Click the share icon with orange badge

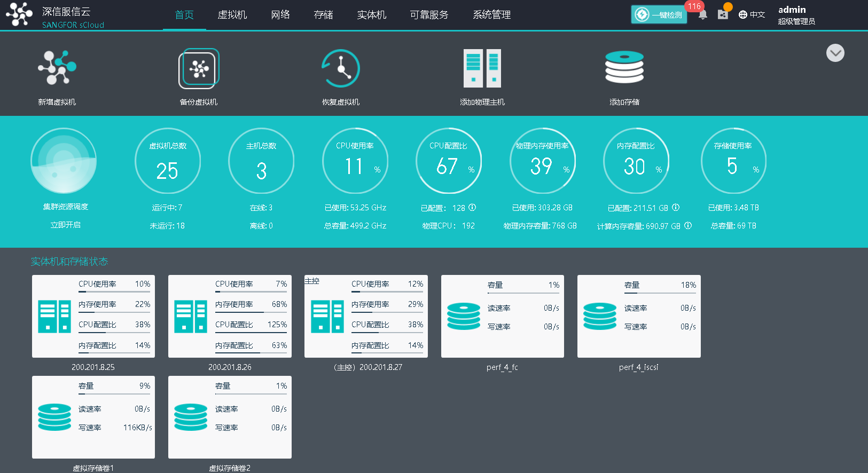(723, 14)
